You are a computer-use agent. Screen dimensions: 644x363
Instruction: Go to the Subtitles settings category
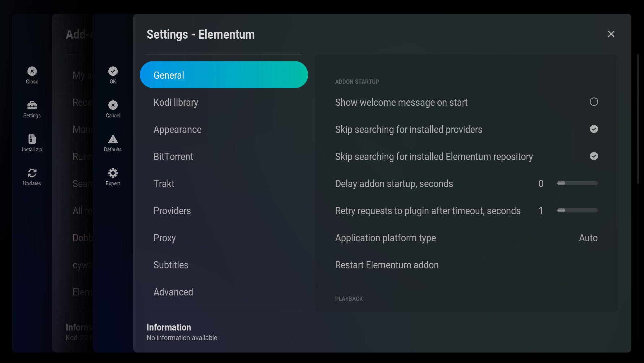click(171, 265)
